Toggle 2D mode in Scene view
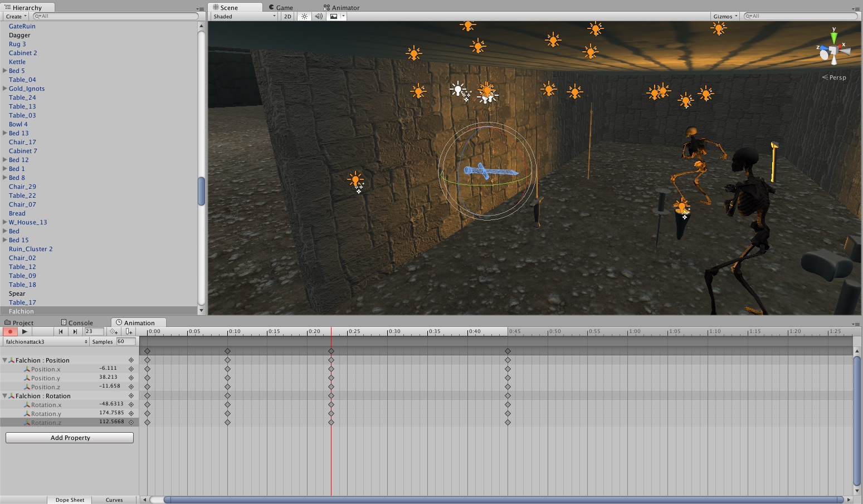The width and height of the screenshot is (863, 504). click(x=287, y=17)
